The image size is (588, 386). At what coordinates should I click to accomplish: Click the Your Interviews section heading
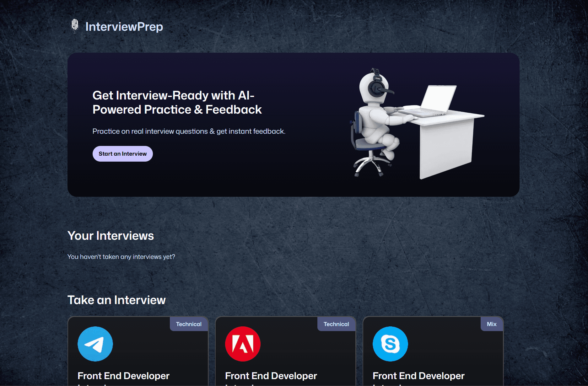coord(111,236)
